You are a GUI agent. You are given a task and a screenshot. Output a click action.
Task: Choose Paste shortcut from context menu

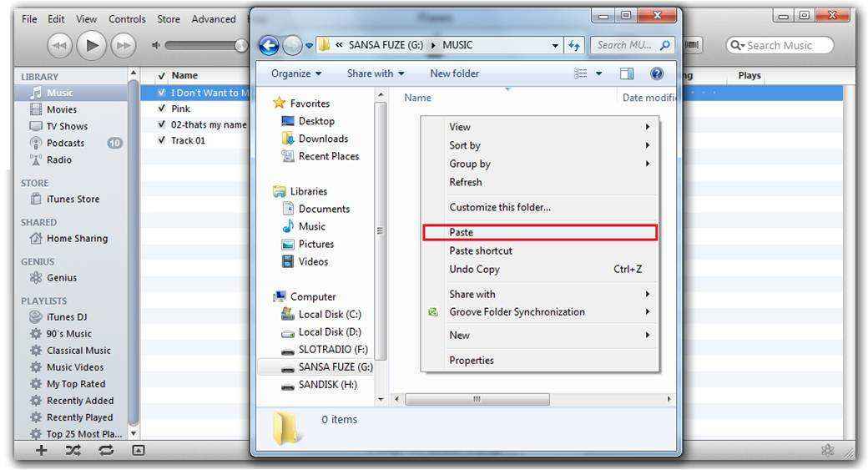click(540, 250)
